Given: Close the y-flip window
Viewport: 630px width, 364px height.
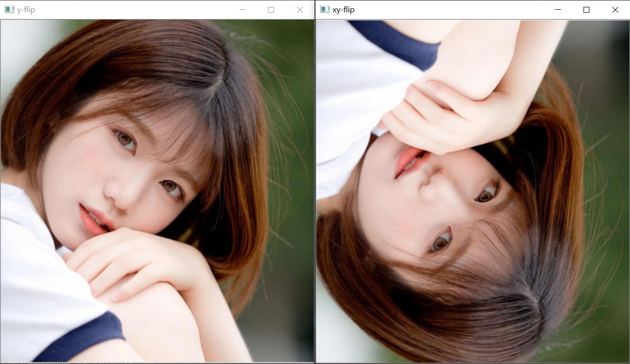Looking at the screenshot, I should point(299,10).
